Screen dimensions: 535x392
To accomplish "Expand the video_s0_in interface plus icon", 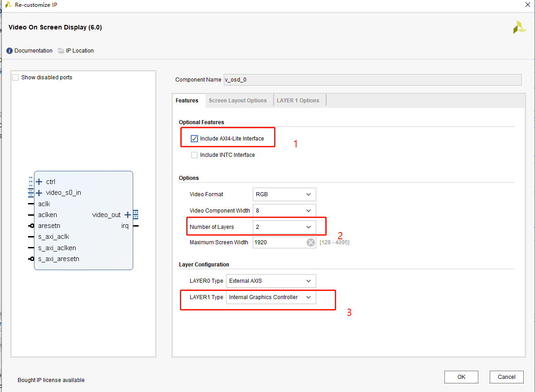I will (39, 193).
